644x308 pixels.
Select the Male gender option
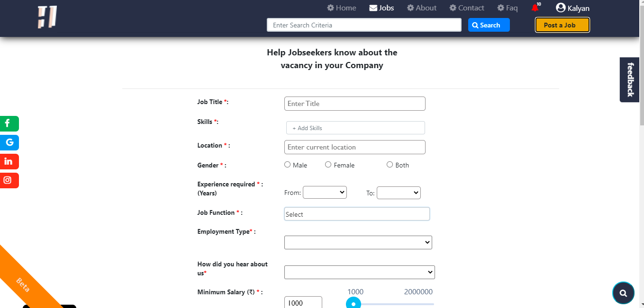point(287,165)
